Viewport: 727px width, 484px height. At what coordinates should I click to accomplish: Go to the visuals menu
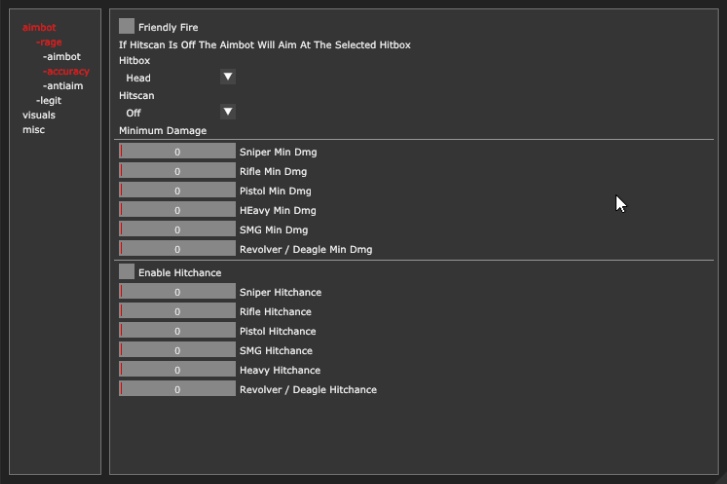click(x=39, y=115)
